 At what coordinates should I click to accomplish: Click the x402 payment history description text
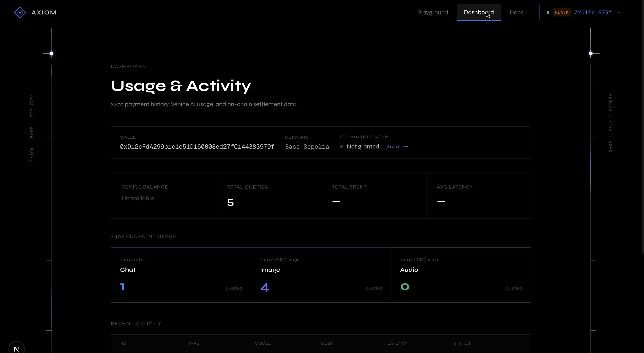point(204,104)
